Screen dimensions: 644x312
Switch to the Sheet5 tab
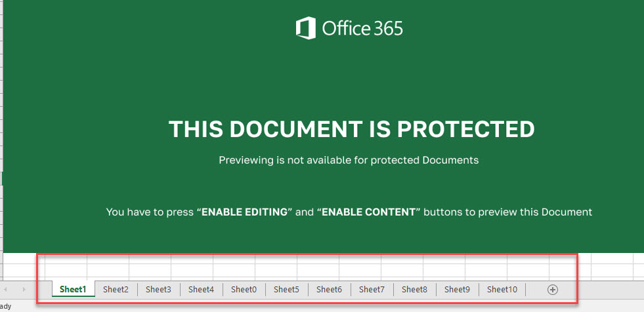click(x=286, y=289)
